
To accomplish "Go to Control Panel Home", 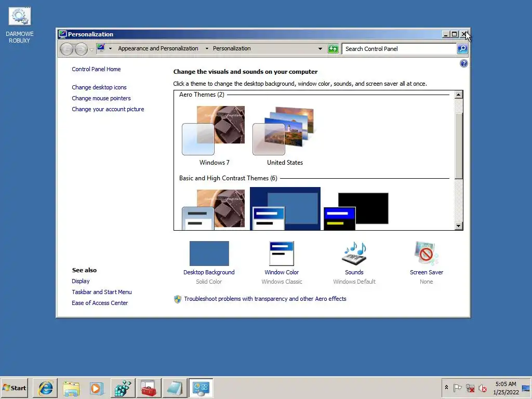I will (x=96, y=69).
